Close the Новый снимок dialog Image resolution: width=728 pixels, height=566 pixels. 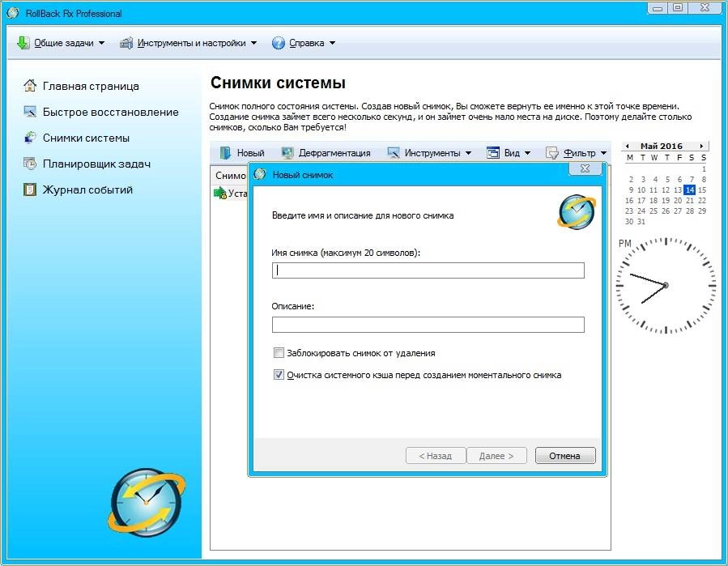pos(585,168)
